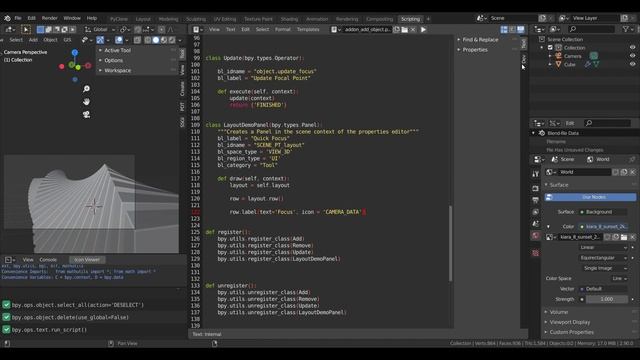The height and width of the screenshot is (360, 640).
Task: Click the Cube mesh data triangle icon
Action: tap(596, 64)
